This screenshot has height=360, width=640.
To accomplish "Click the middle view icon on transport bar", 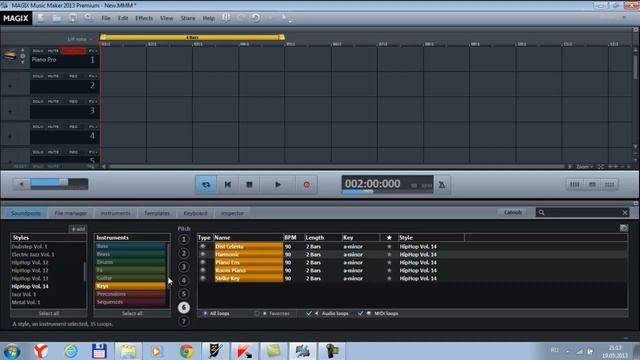I will tap(592, 184).
